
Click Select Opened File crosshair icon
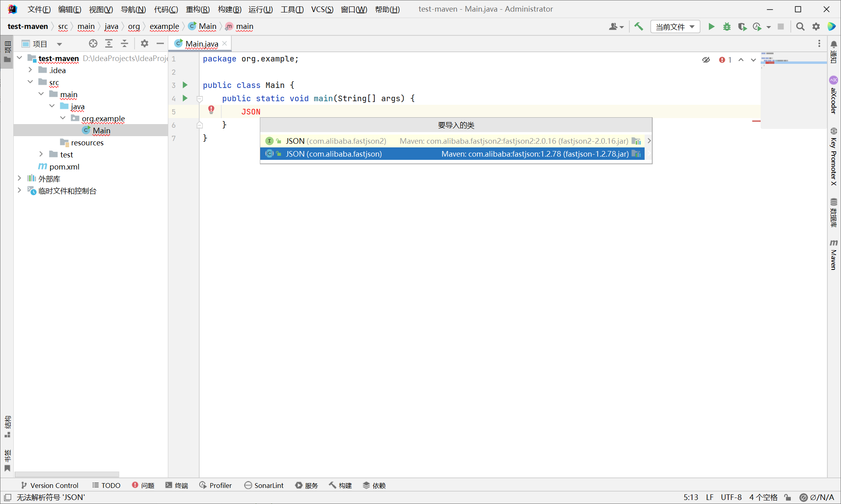pos(93,43)
